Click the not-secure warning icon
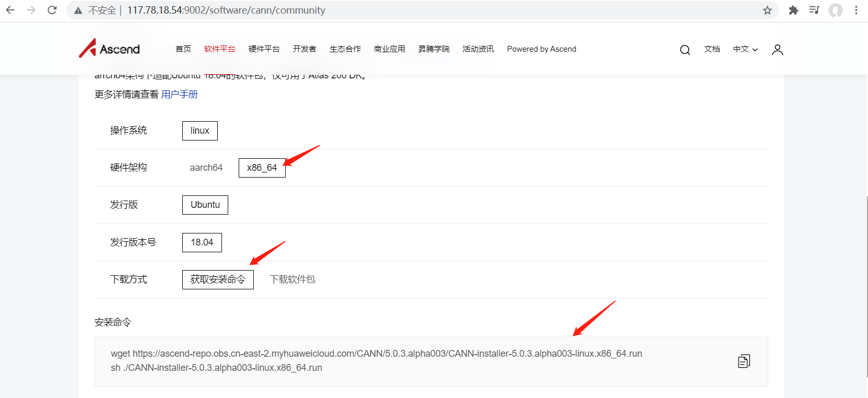The image size is (868, 398). 78,10
